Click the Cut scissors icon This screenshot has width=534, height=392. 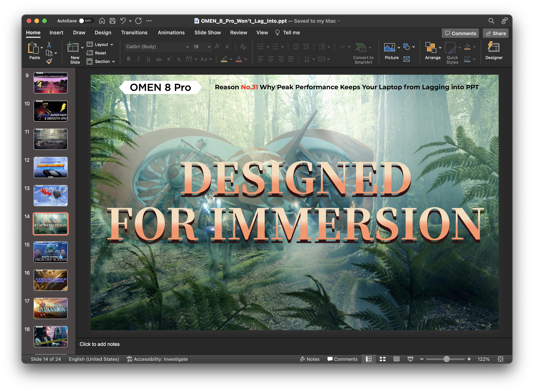49,44
